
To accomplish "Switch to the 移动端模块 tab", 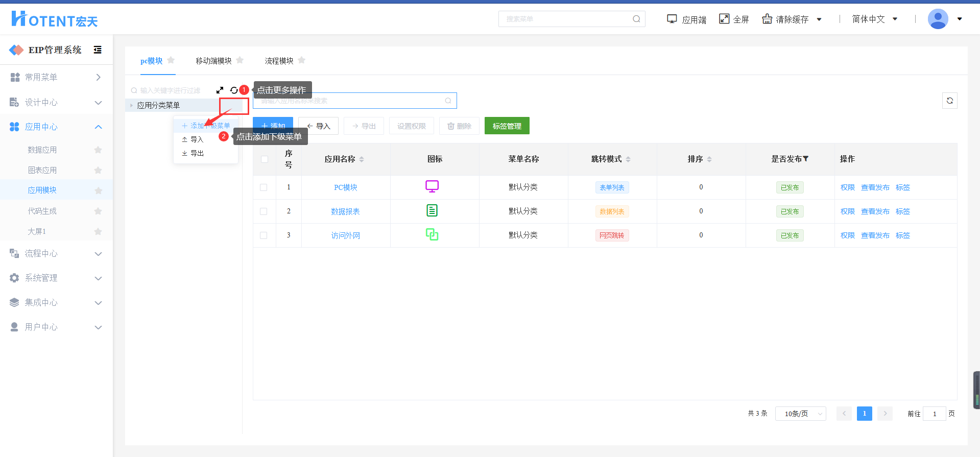I will pyautogui.click(x=213, y=61).
